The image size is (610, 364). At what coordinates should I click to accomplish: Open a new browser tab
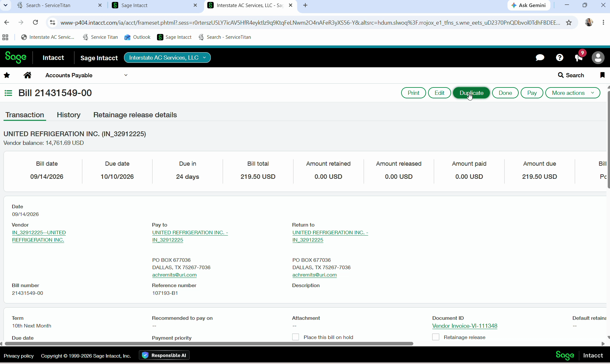point(305,5)
